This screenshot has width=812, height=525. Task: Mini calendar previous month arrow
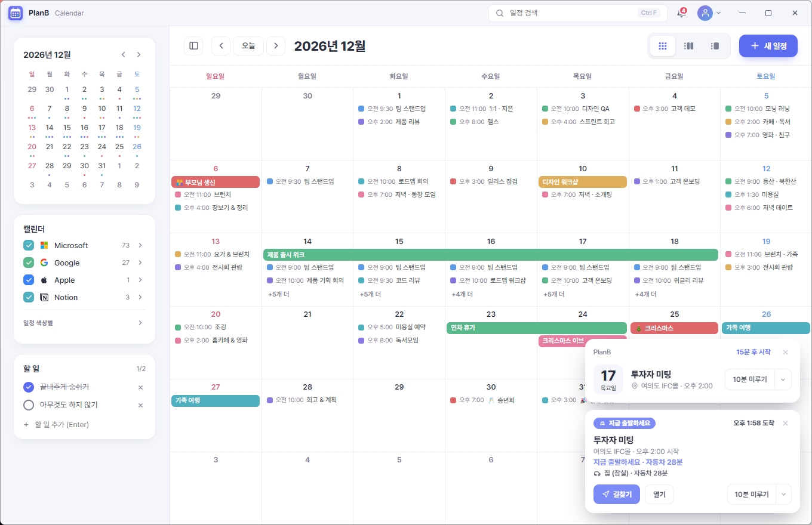(x=124, y=54)
